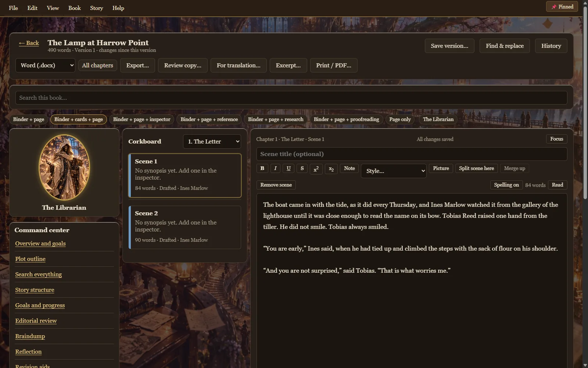
Task: Toggle bold formatting with the B button
Action: 262,168
